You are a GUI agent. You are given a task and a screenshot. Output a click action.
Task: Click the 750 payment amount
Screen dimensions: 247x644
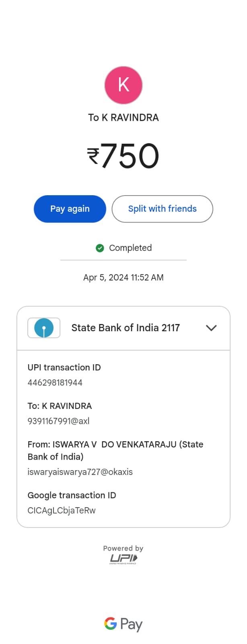click(x=130, y=156)
